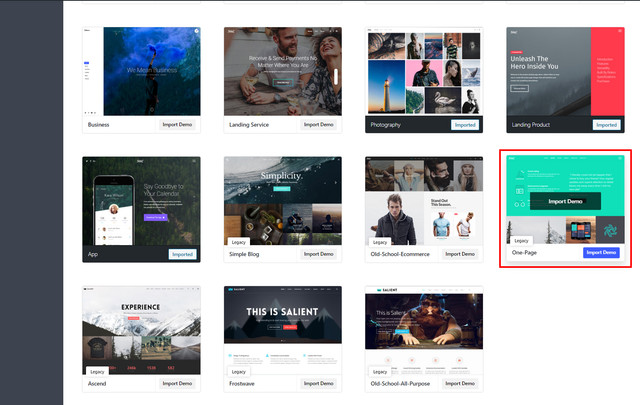640x405 pixels.
Task: Click the One-Page demo title
Action: coord(524,252)
